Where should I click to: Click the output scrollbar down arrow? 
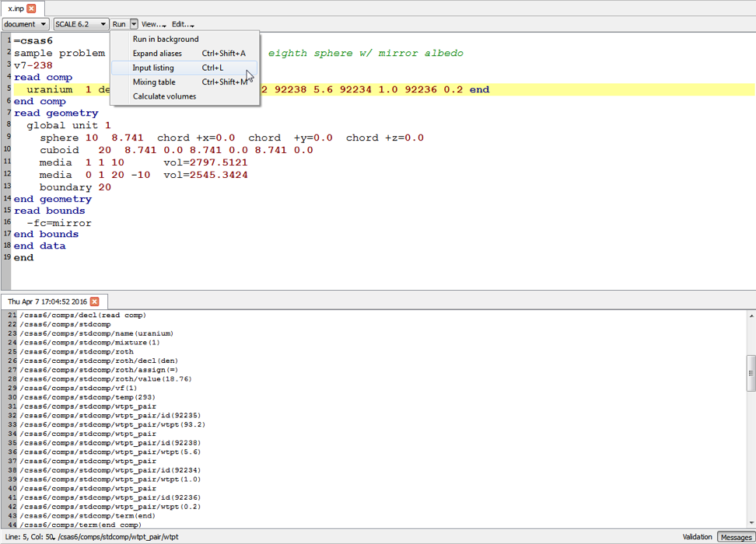point(751,522)
